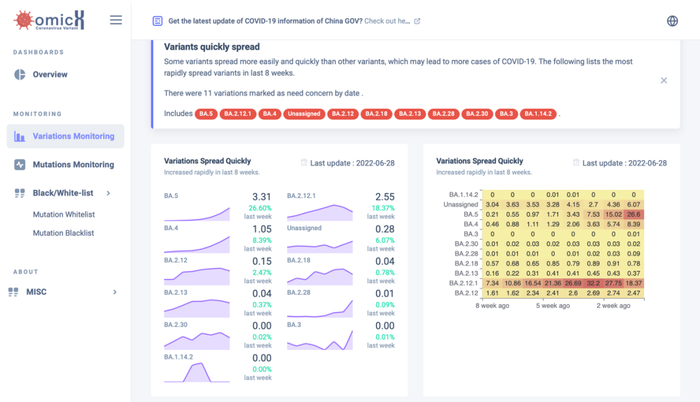Click the BA.5 26.6 heatmap cell

click(x=634, y=214)
